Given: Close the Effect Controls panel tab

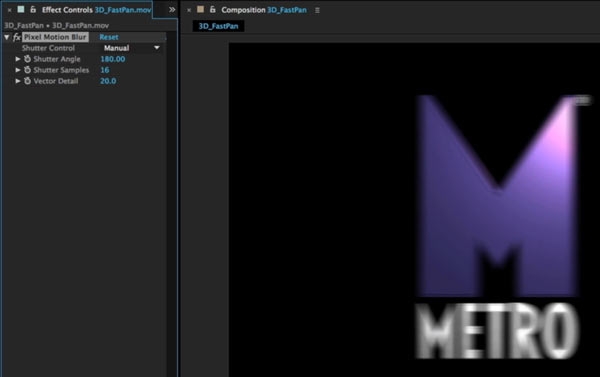Looking at the screenshot, I should tap(10, 10).
